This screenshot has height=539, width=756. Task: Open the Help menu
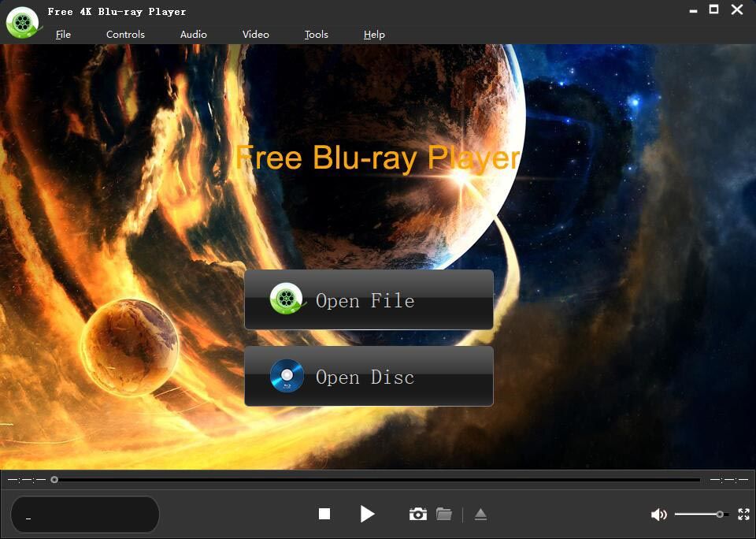tap(374, 35)
